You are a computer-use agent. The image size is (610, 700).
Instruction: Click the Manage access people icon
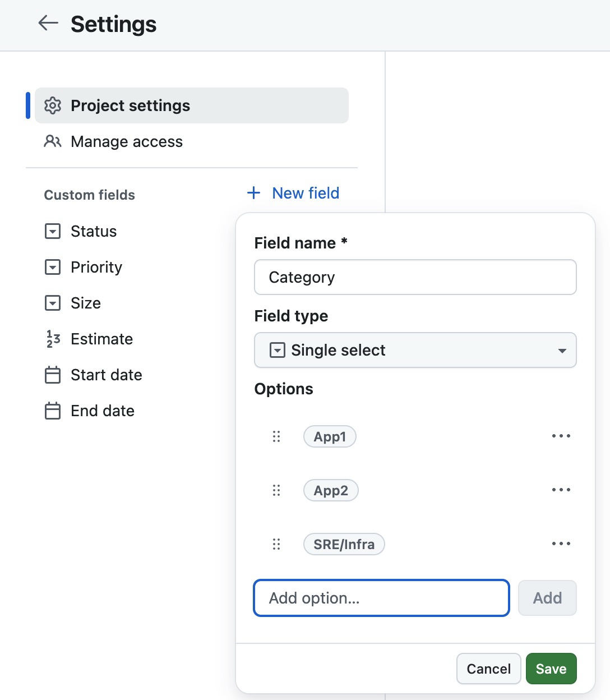[x=52, y=142]
